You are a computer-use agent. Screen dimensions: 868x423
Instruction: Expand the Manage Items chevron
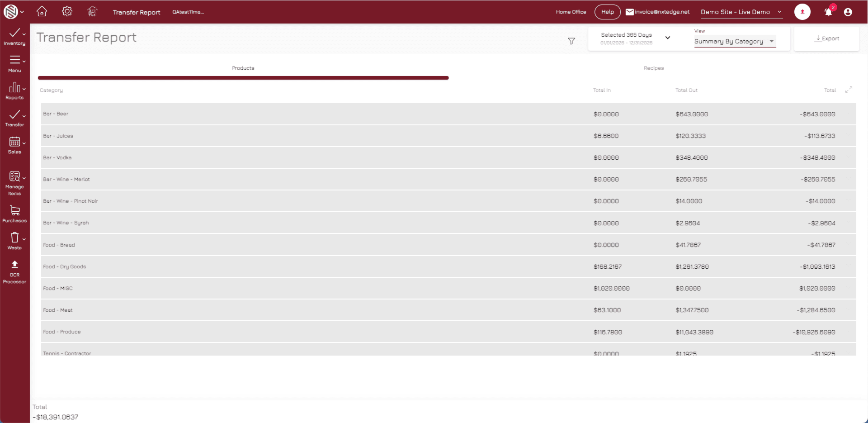coord(24,178)
